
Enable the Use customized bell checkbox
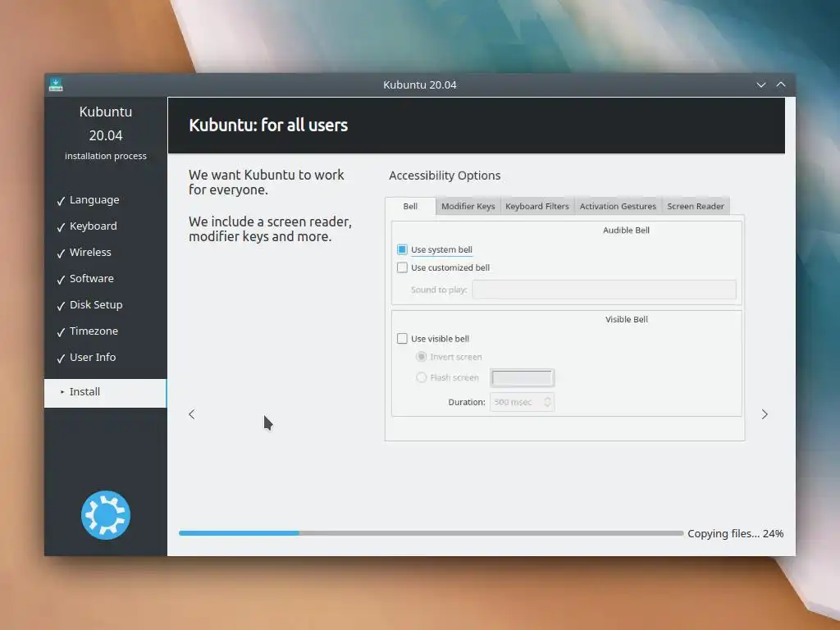[402, 267]
